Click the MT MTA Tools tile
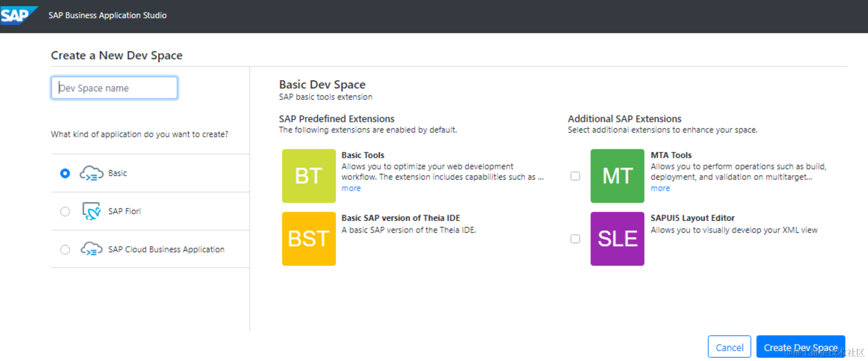The width and height of the screenshot is (868, 361). click(618, 176)
